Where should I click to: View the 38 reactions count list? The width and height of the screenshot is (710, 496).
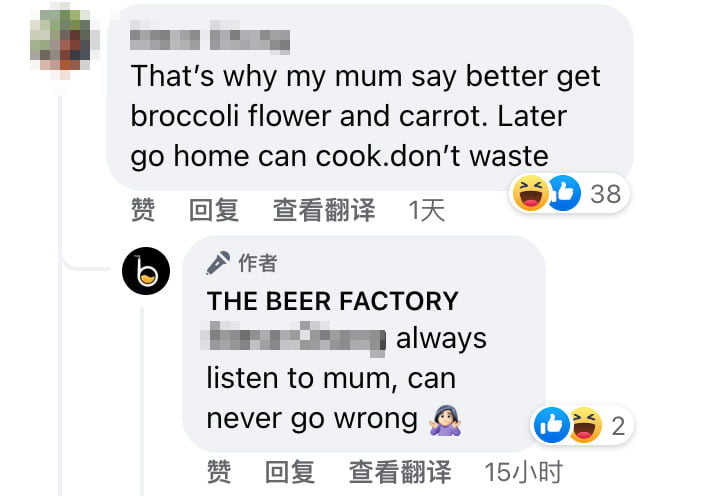(605, 194)
